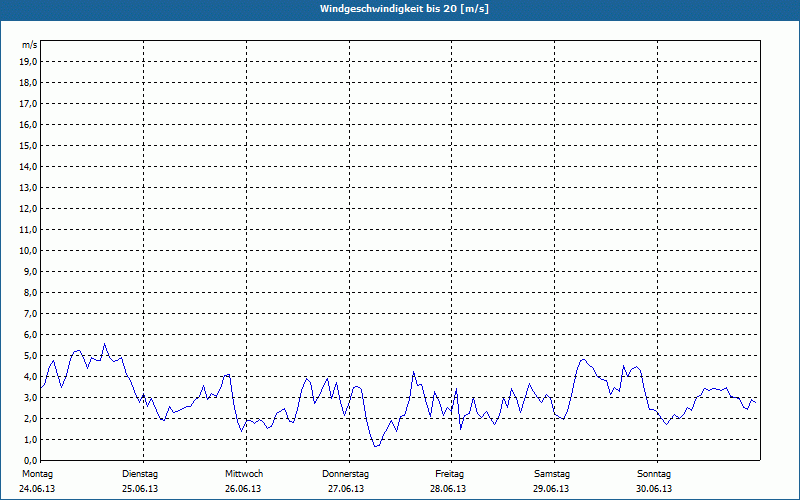Select the 4,0 y-axis value
Image resolution: width=800 pixels, height=500 pixels.
pos(30,377)
